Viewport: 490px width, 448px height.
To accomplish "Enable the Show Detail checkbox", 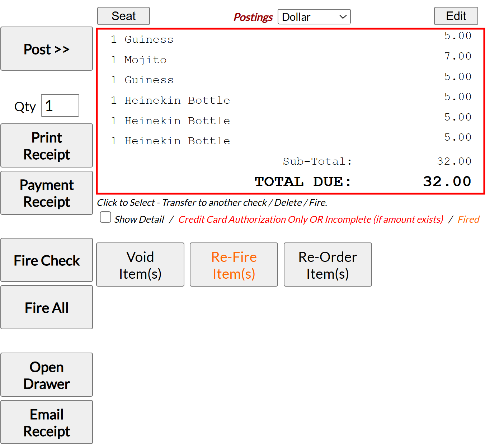I will pos(105,217).
